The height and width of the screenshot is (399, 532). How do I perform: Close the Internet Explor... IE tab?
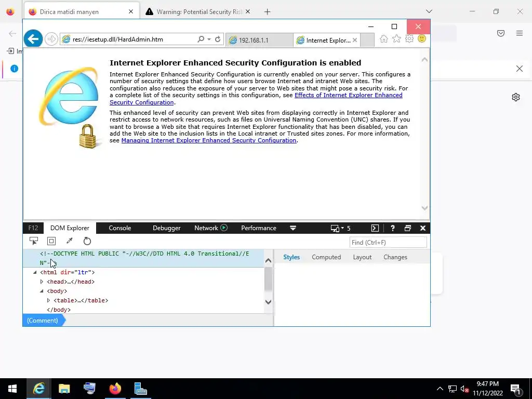click(354, 40)
